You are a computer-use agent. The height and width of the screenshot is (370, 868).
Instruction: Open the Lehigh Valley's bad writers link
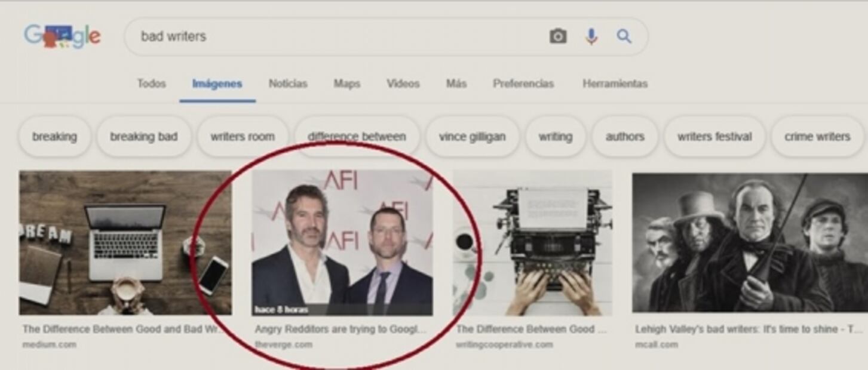[749, 329]
